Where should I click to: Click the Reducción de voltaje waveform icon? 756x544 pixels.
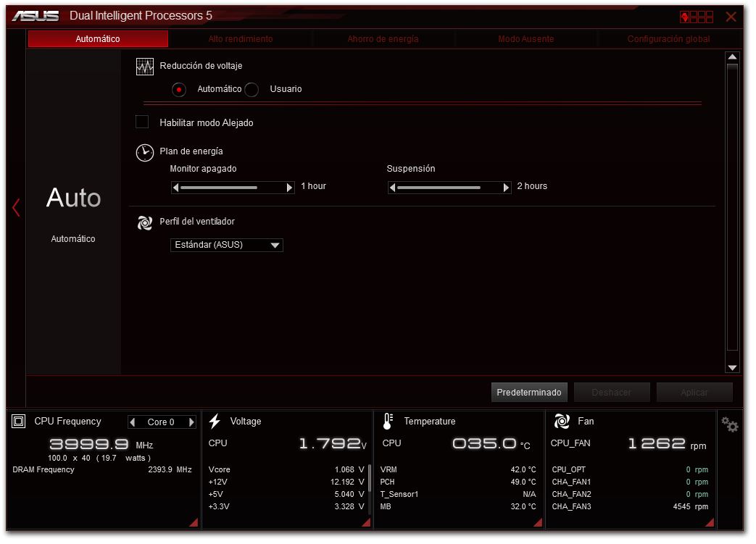click(145, 67)
